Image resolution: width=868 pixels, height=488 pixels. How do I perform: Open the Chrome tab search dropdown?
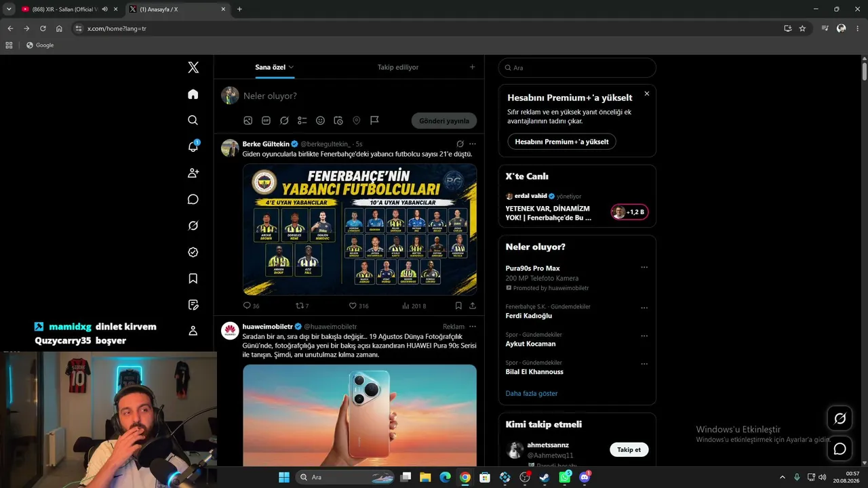tap(9, 9)
